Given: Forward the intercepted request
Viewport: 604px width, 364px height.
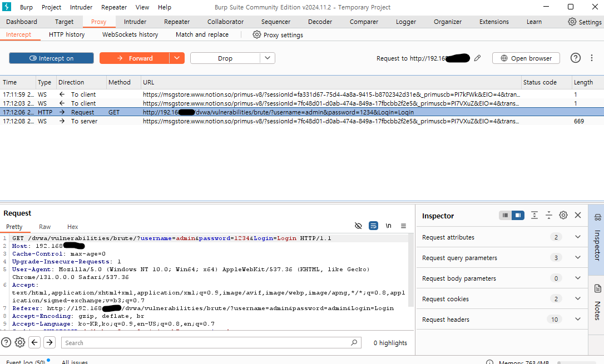Looking at the screenshot, I should click(135, 58).
